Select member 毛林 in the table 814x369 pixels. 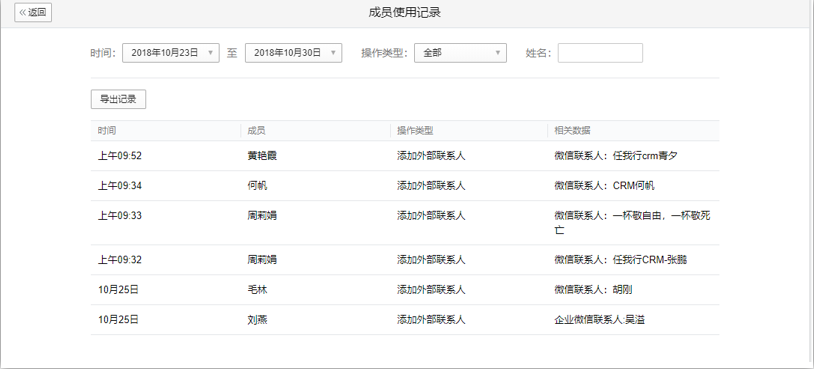257,290
